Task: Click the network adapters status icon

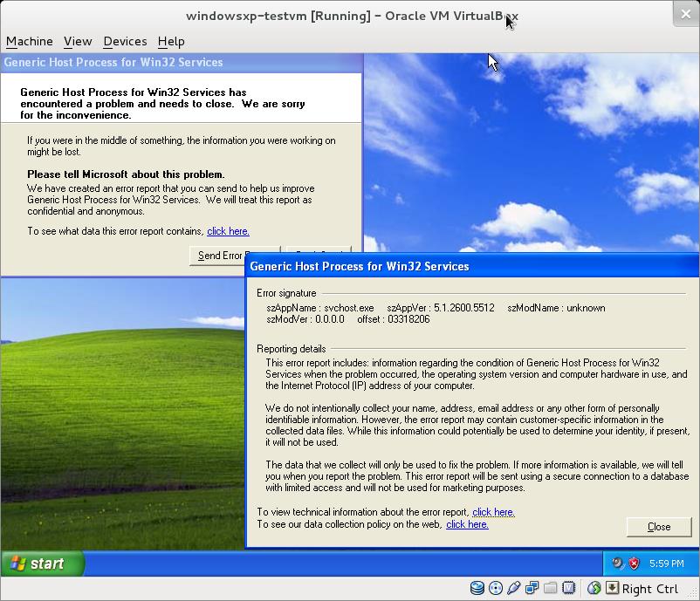Action: pos(531,589)
